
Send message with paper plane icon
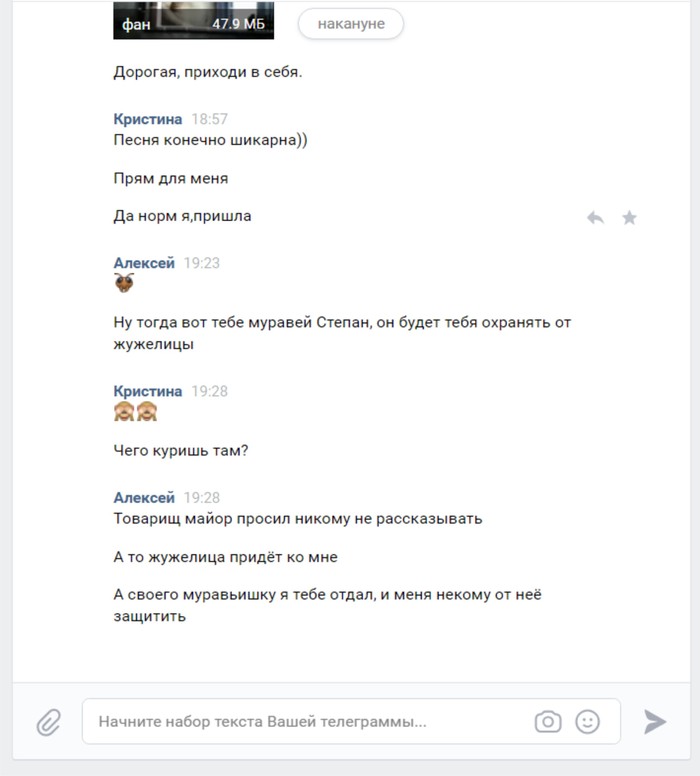click(655, 722)
